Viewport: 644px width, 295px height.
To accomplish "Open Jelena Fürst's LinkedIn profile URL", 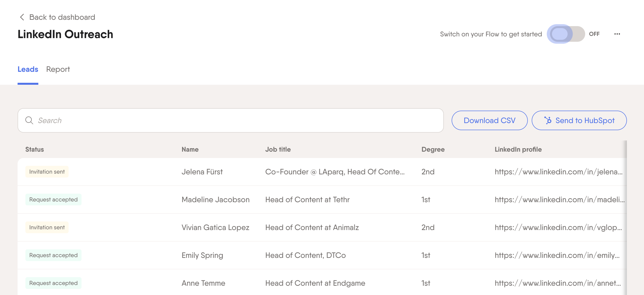I will [x=559, y=172].
